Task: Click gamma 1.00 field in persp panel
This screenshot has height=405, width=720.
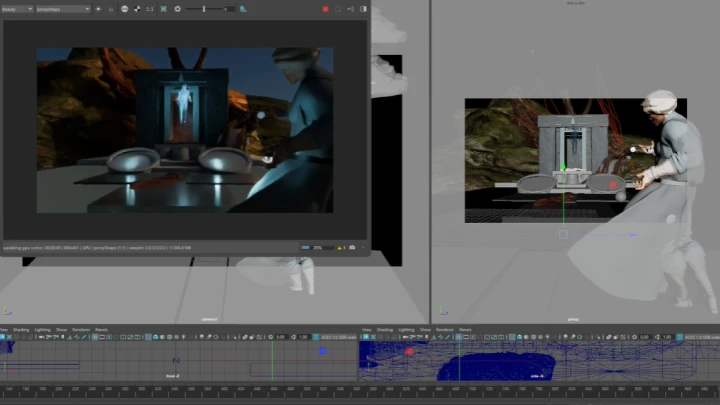Action: tap(667, 337)
